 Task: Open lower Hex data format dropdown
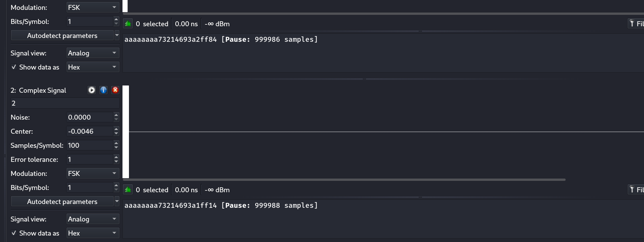(x=93, y=233)
